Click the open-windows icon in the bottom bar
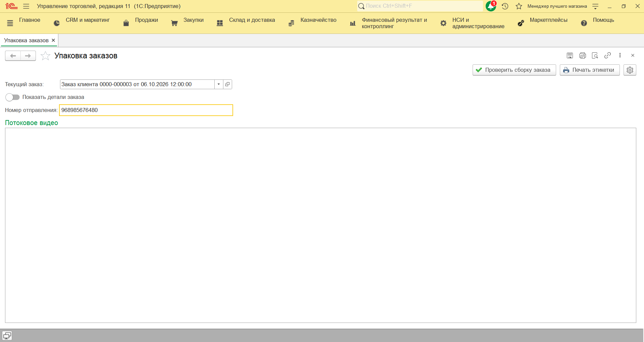Viewport: 644px width, 342px height. point(7,336)
